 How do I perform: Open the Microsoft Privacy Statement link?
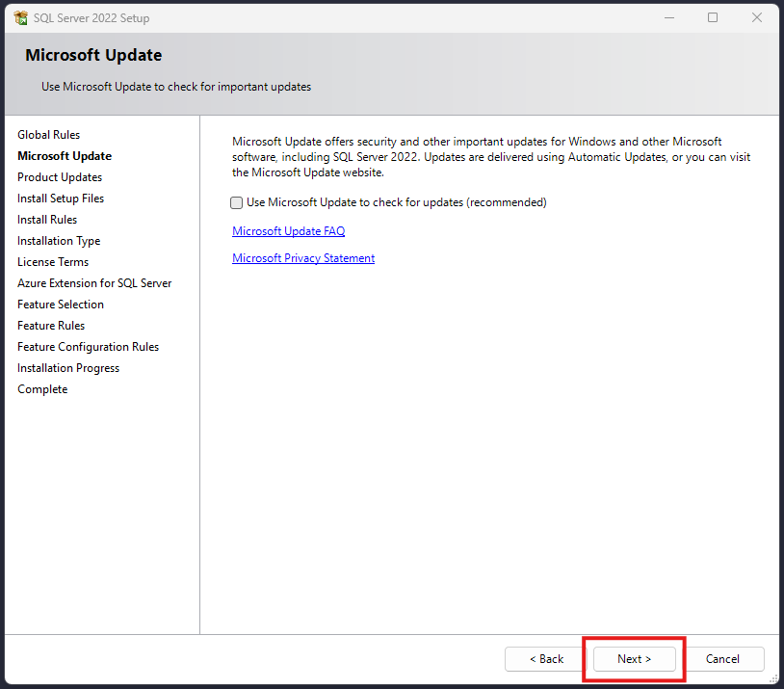pos(303,258)
